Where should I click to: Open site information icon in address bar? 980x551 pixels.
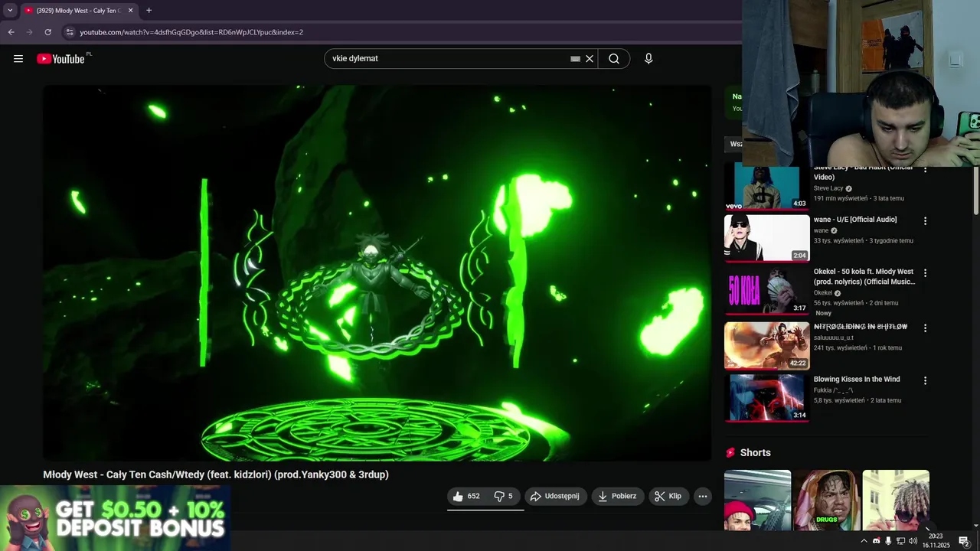[69, 32]
